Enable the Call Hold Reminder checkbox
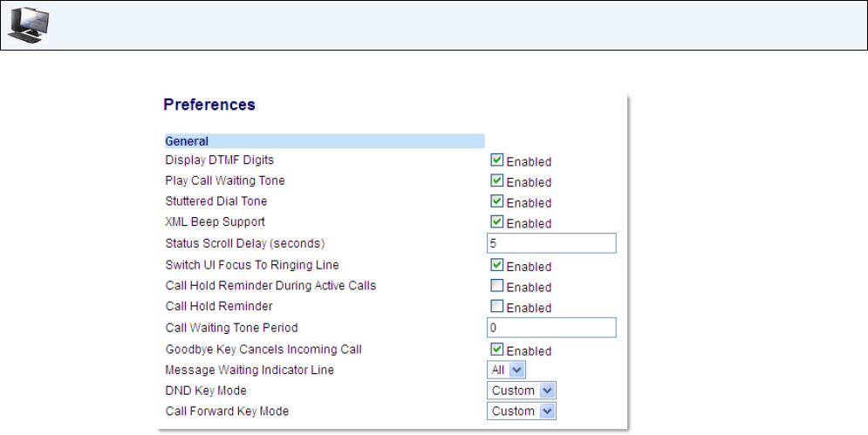Image resolution: width=868 pixels, height=435 pixels. click(x=496, y=307)
